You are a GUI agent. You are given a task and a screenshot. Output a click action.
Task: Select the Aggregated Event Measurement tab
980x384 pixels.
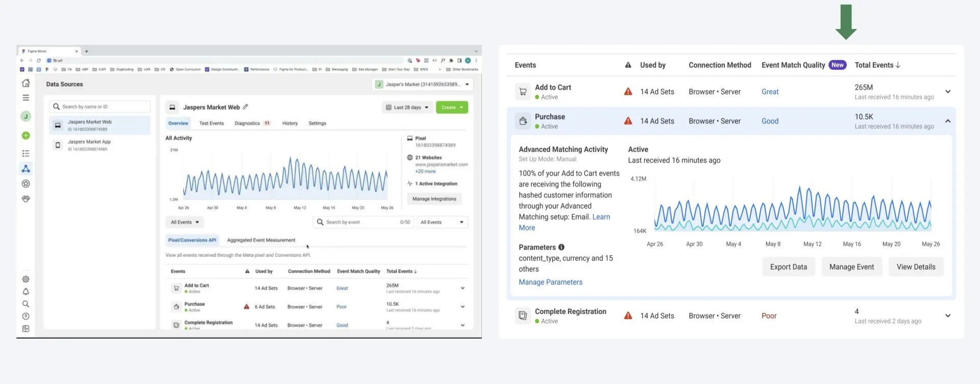tap(261, 240)
